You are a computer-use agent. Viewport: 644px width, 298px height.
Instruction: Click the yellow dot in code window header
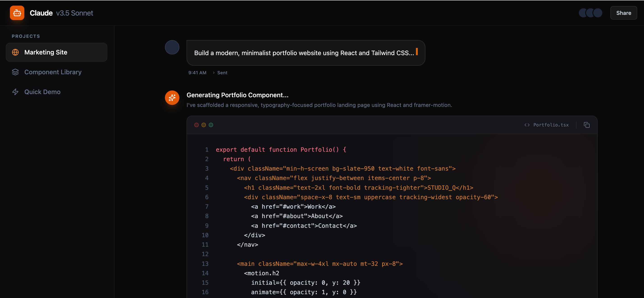(x=203, y=125)
